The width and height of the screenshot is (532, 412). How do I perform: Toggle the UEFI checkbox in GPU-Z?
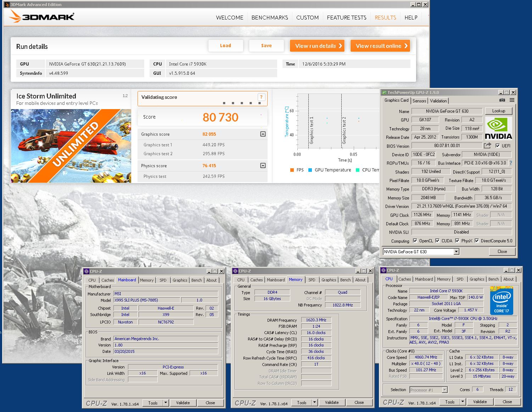498,146
